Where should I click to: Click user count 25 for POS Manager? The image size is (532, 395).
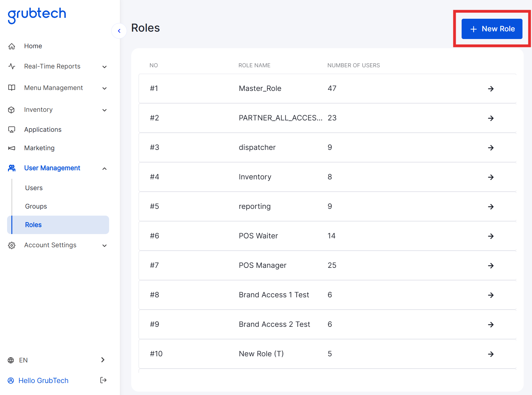coord(332,265)
